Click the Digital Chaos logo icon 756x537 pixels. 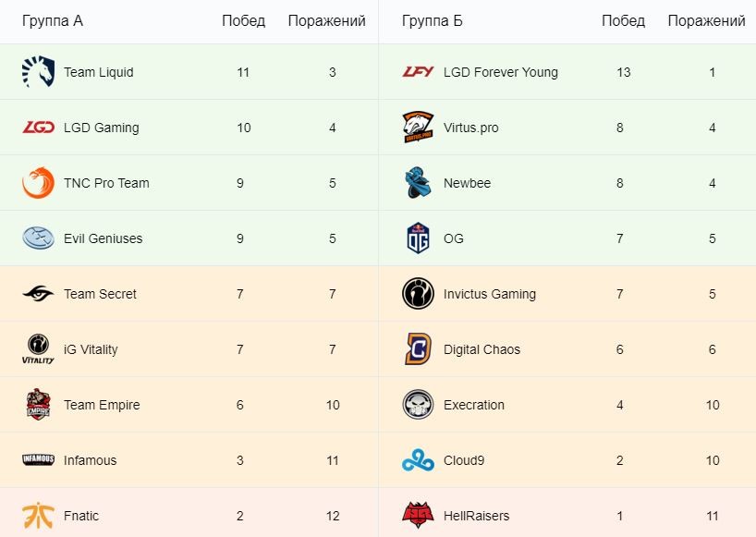(x=418, y=349)
